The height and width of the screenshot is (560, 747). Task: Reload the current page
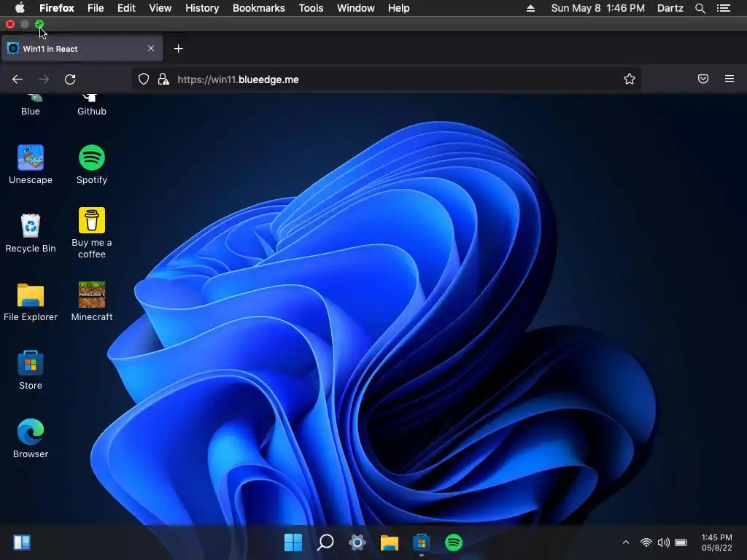click(x=70, y=79)
